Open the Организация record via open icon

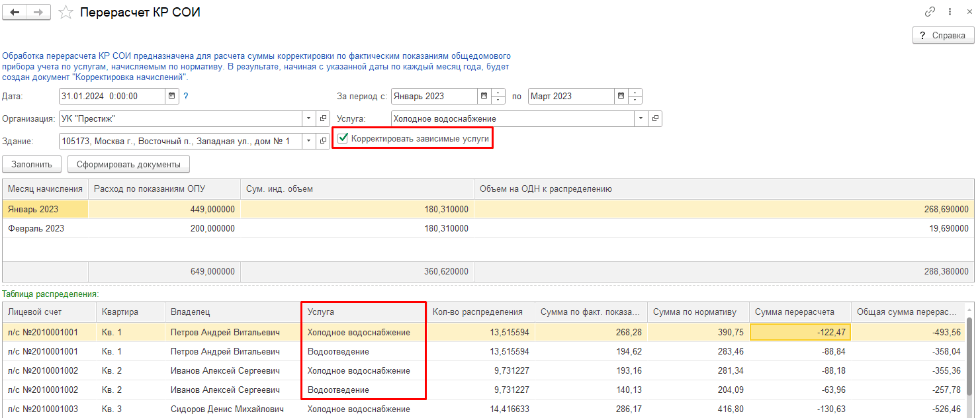(324, 118)
